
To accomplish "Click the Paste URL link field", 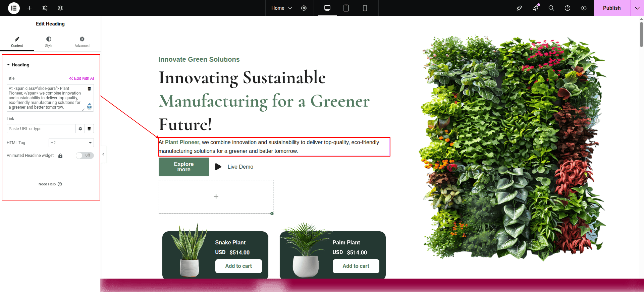I will [x=41, y=129].
